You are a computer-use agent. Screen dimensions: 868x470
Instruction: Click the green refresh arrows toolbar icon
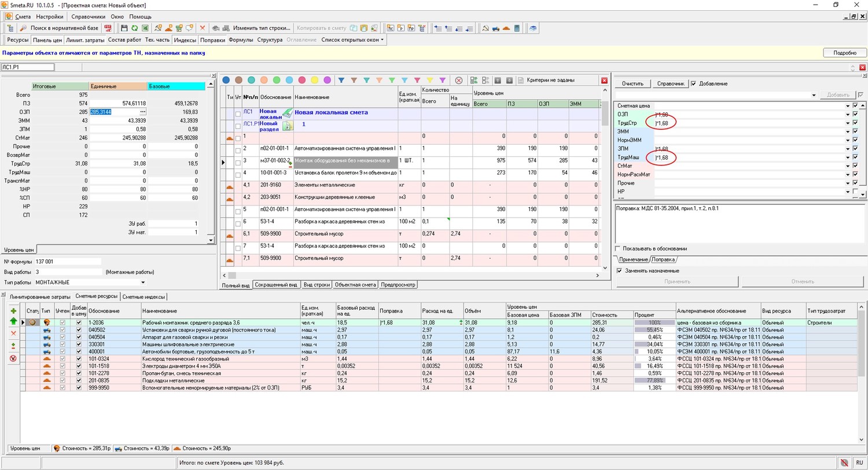point(134,28)
